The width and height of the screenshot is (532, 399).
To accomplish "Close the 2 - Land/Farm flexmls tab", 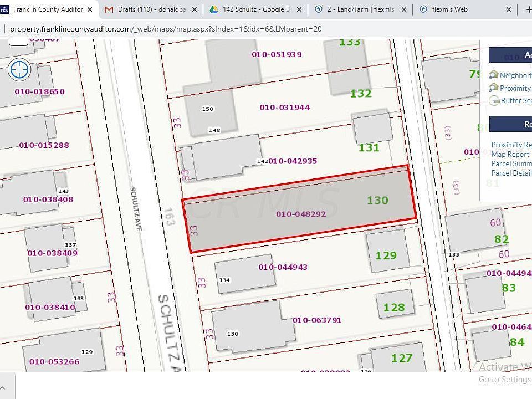I will 404,9.
